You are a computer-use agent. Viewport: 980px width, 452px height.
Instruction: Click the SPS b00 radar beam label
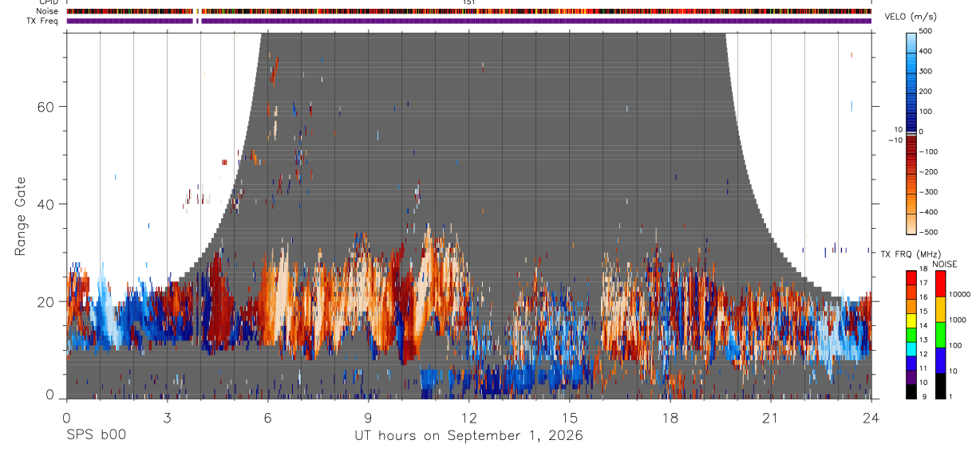coord(96,435)
